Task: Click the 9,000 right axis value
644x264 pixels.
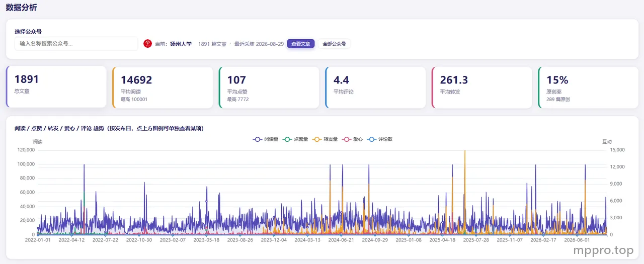Action: pyautogui.click(x=616, y=184)
